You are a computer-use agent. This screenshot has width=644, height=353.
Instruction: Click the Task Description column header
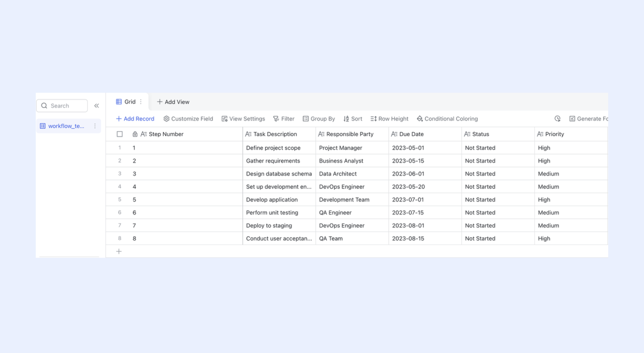click(279, 134)
